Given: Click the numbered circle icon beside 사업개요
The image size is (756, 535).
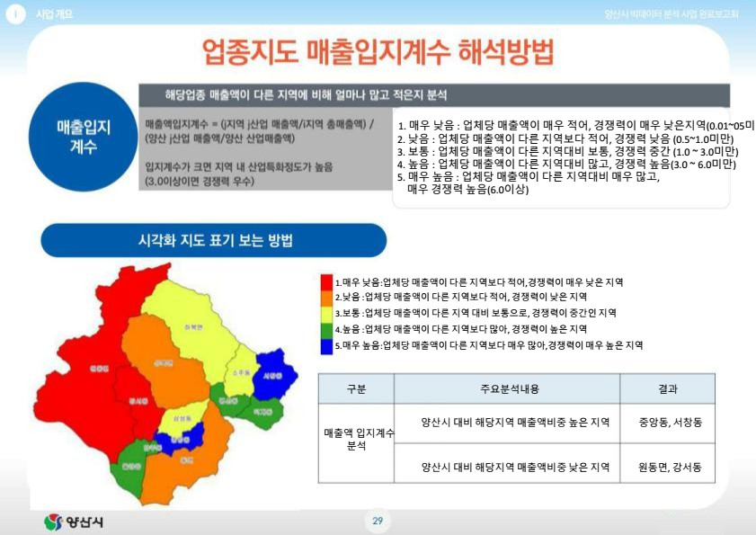Looking at the screenshot, I should [15, 14].
